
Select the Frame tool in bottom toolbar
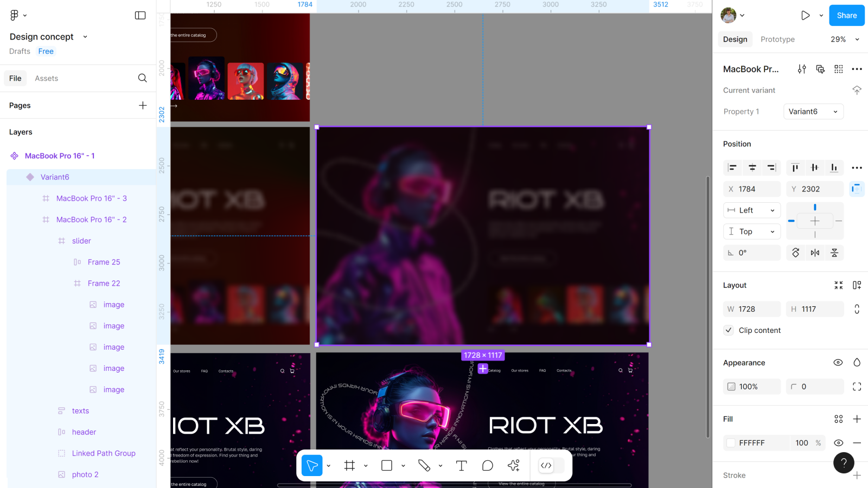point(349,466)
